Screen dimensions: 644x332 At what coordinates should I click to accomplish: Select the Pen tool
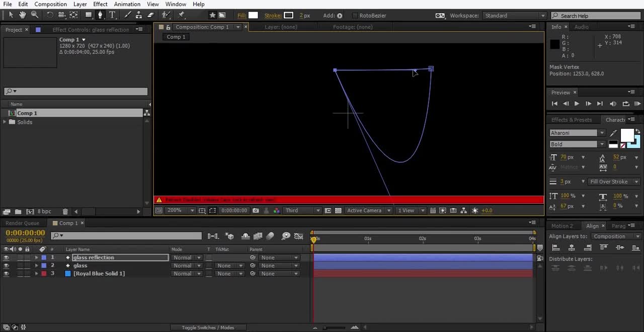[x=101, y=15]
